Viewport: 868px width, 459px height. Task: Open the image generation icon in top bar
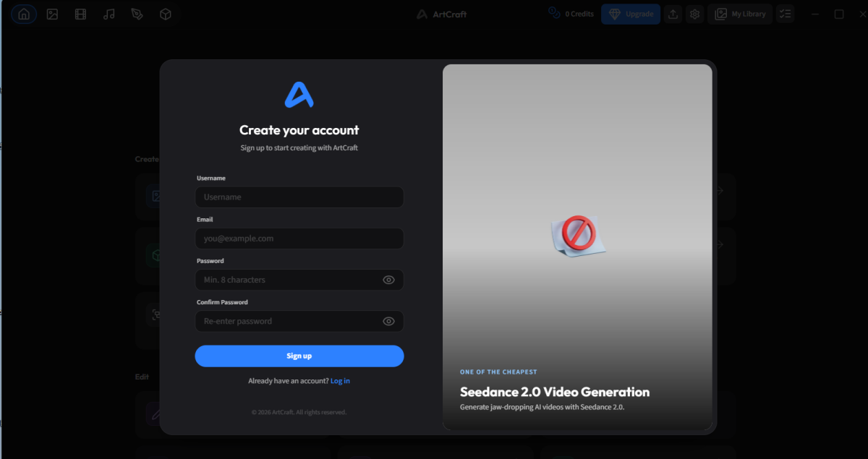pyautogui.click(x=52, y=14)
